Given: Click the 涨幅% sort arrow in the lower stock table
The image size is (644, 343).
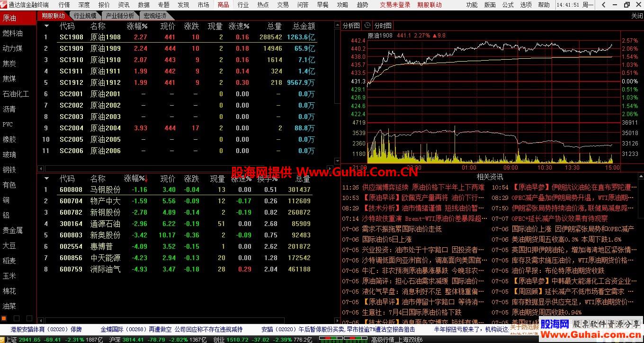Looking at the screenshot, I should click(146, 179).
